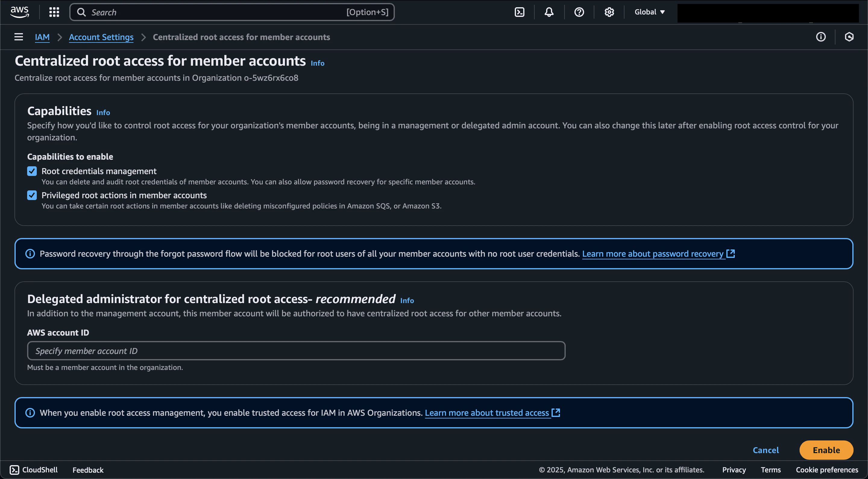The width and height of the screenshot is (868, 479).
Task: Uncheck Privileged root actions in member accounts
Action: point(32,196)
